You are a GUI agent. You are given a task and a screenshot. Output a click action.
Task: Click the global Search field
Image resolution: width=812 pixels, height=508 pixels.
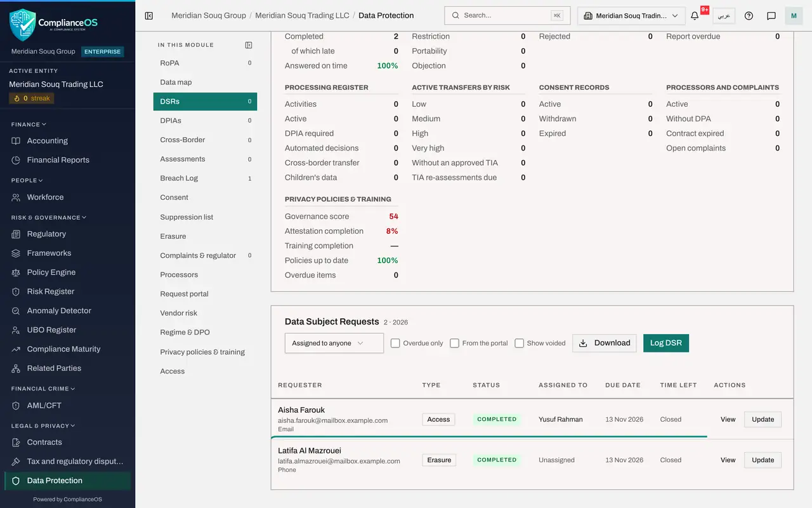coord(507,16)
